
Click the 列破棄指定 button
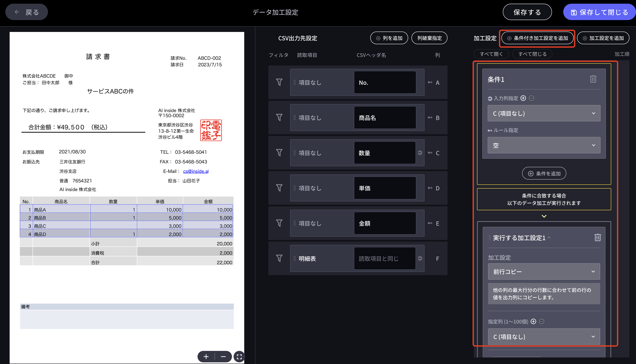click(x=429, y=38)
